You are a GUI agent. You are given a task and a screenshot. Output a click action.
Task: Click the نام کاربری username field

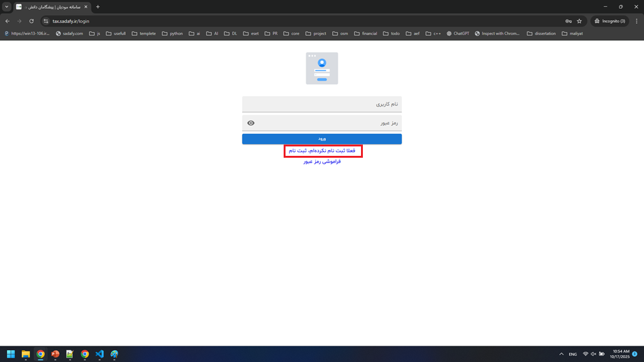tap(321, 104)
